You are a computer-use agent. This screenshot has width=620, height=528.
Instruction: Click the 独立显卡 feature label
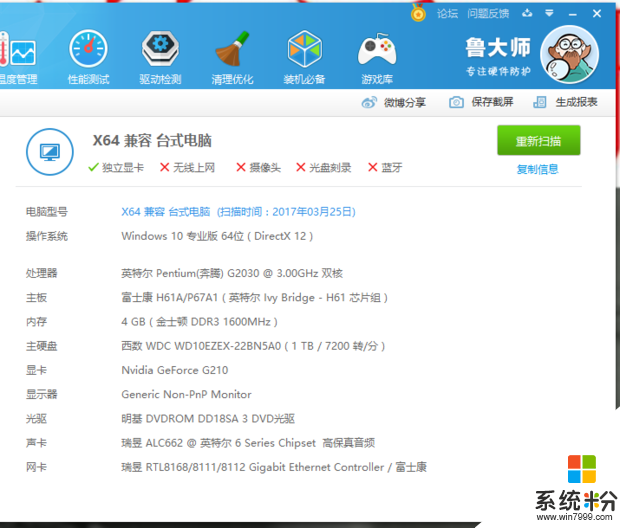[123, 168]
